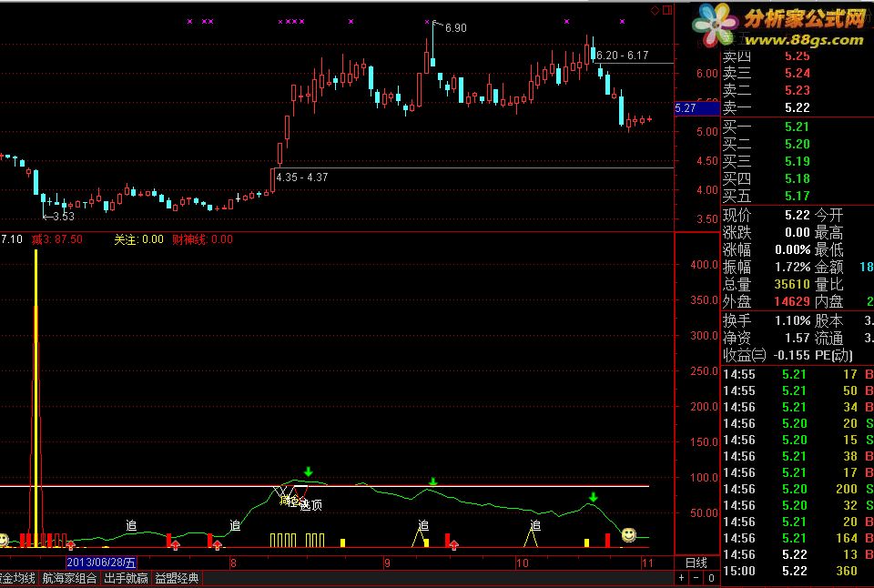The image size is (874, 588).
Task: Click the 净资 1.57 value
Action: (797, 338)
